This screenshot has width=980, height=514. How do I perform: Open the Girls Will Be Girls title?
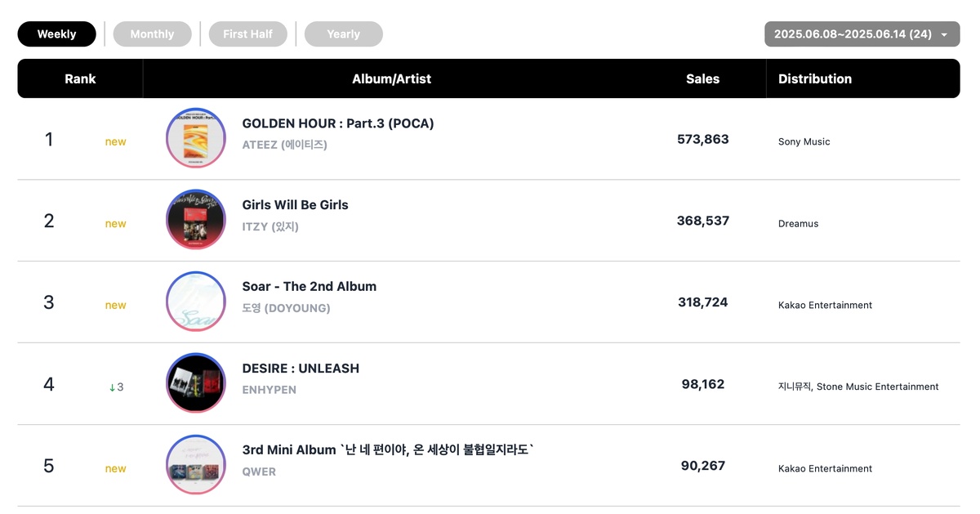click(295, 205)
